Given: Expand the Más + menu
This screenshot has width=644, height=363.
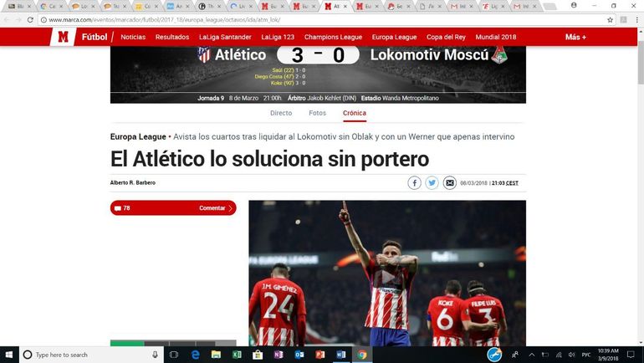Looking at the screenshot, I should tap(575, 37).
